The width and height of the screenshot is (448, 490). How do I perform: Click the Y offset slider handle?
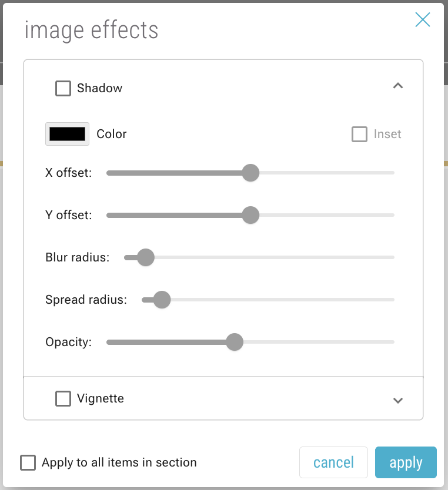(251, 215)
